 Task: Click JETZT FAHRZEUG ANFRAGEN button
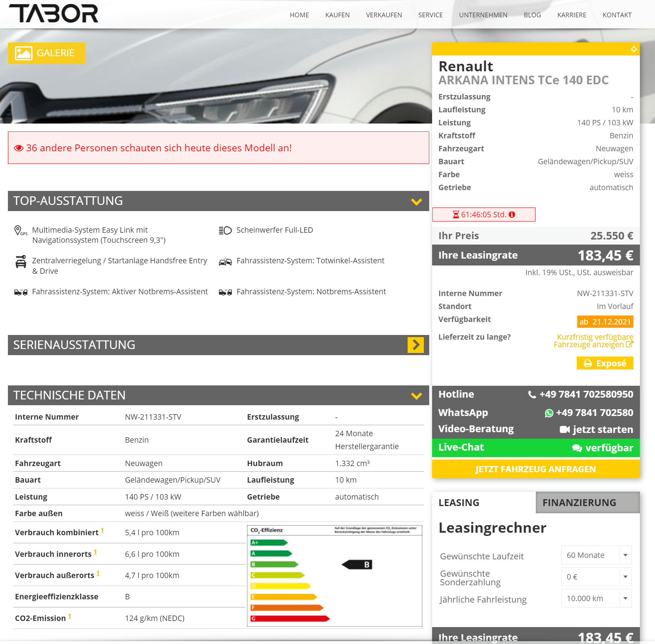point(536,469)
